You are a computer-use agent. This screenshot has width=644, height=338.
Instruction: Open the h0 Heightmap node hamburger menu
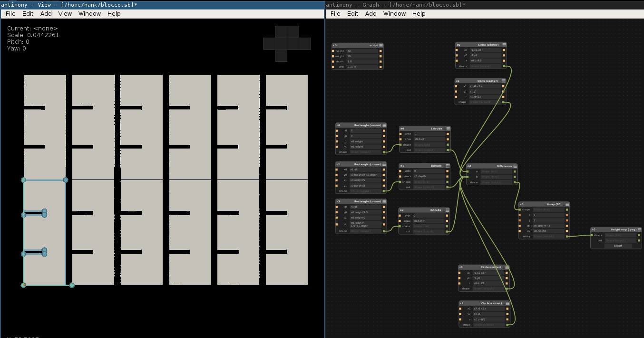(x=639, y=229)
